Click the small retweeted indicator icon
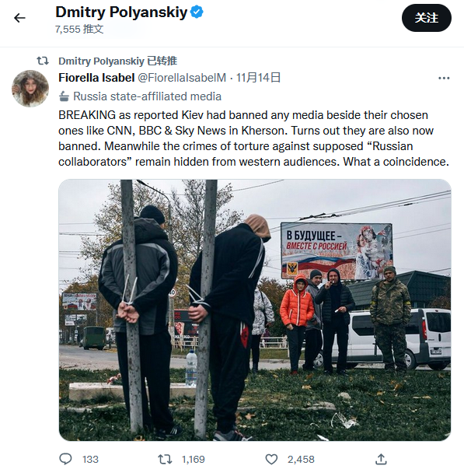 [43, 61]
